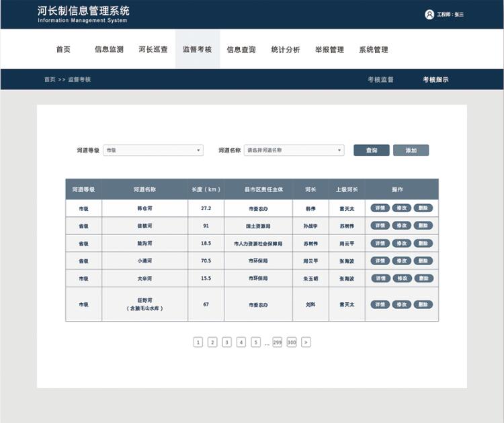Viewport: 504px width, 423px height.
Task: Click the 添加 button
Action: [411, 150]
